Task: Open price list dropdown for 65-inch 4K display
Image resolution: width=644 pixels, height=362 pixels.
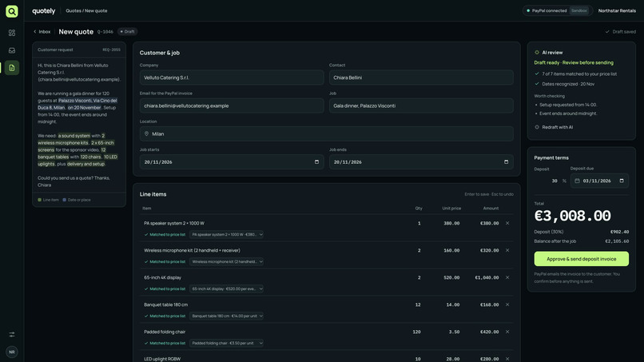Action: pyautogui.click(x=226, y=288)
